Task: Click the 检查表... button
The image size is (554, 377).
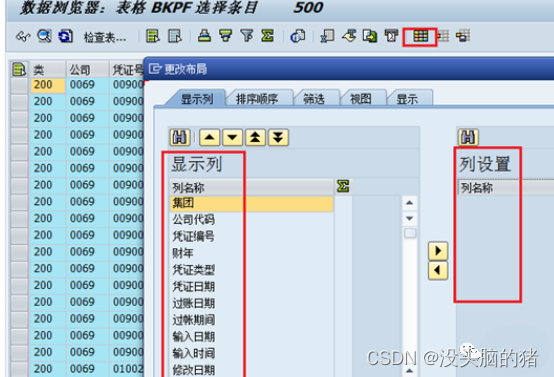Action: (x=105, y=37)
